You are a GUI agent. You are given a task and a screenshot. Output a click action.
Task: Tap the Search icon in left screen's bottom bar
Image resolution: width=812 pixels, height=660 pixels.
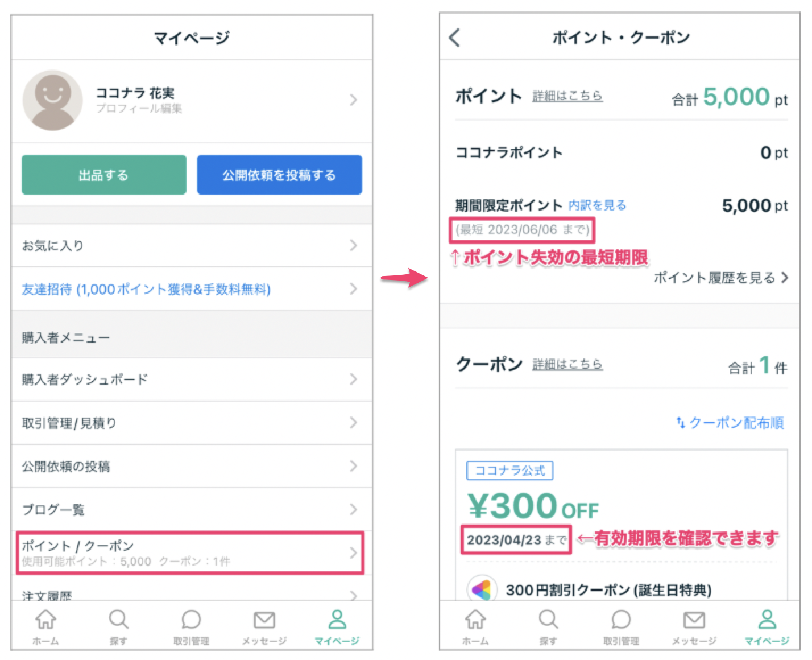(x=118, y=620)
